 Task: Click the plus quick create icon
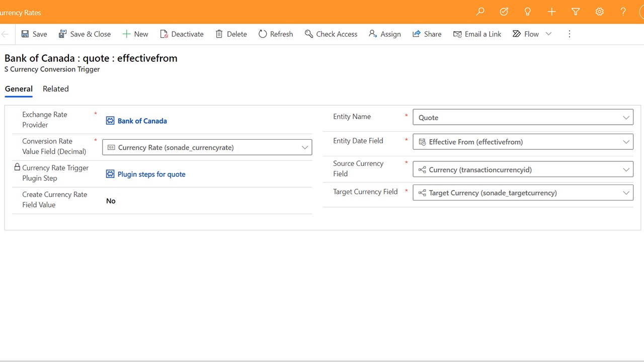[551, 12]
